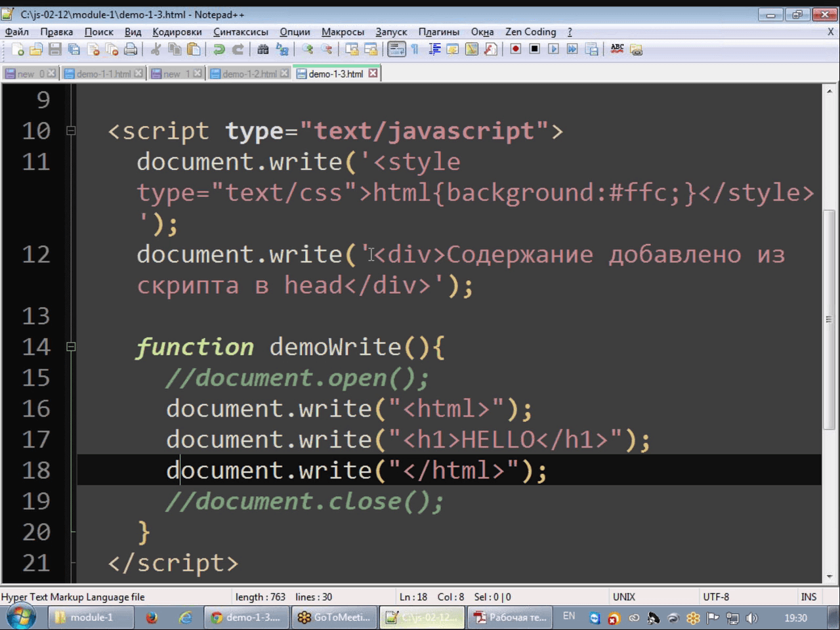Redo with the gray arrow icon

click(x=238, y=49)
